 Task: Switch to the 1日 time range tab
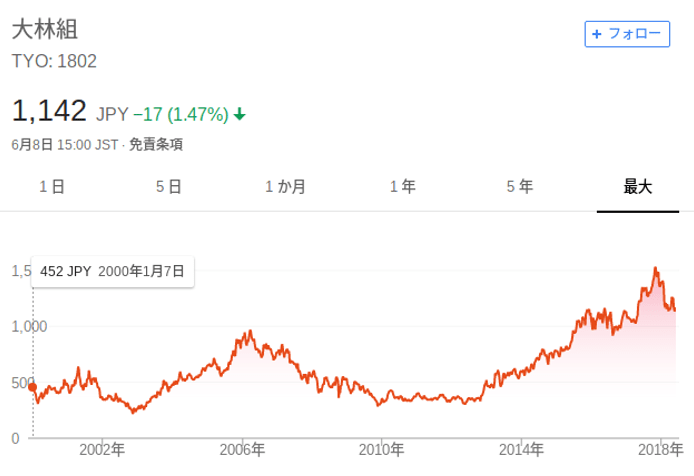coord(52,186)
